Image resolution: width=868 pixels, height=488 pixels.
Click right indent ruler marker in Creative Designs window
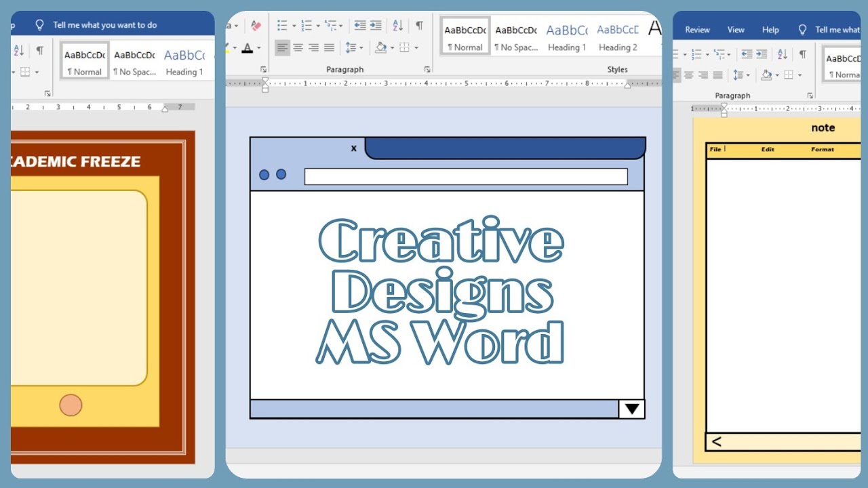[x=628, y=85]
